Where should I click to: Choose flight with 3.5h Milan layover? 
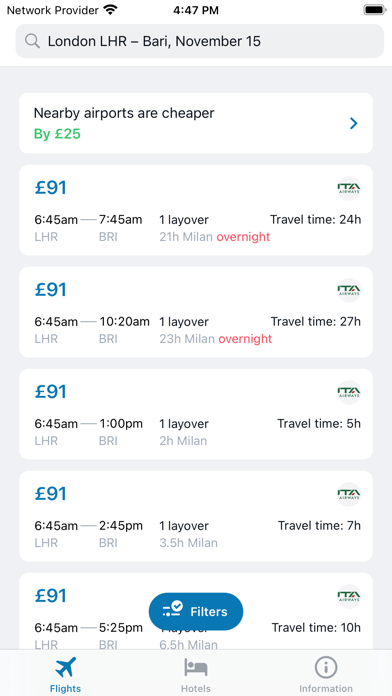(x=196, y=516)
